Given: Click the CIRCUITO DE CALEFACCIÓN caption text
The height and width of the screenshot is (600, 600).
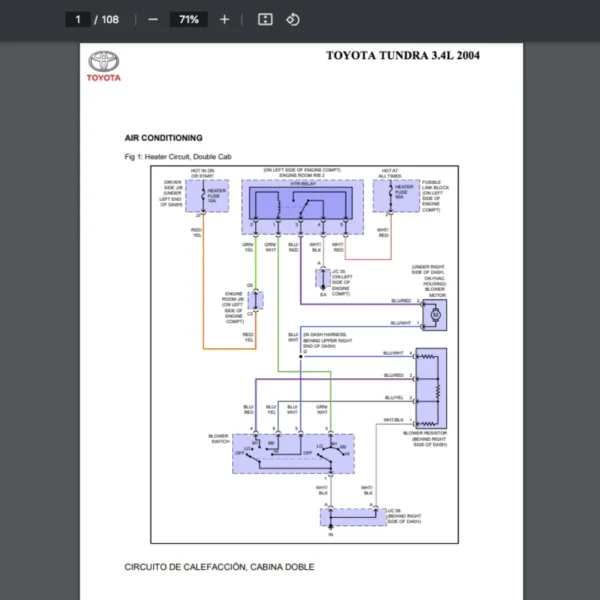Looking at the screenshot, I should coord(219,567).
